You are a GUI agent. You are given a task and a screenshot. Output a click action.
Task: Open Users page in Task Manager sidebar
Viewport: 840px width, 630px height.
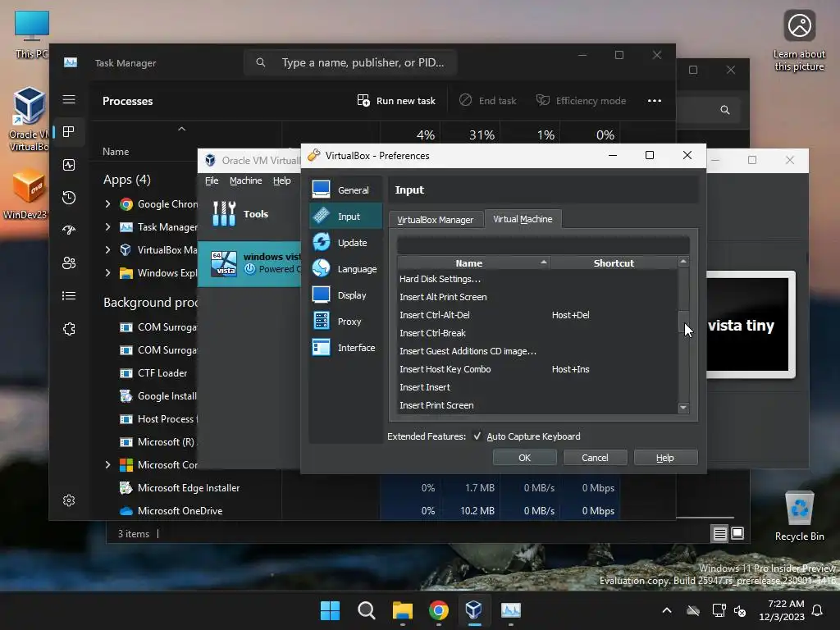(x=69, y=263)
